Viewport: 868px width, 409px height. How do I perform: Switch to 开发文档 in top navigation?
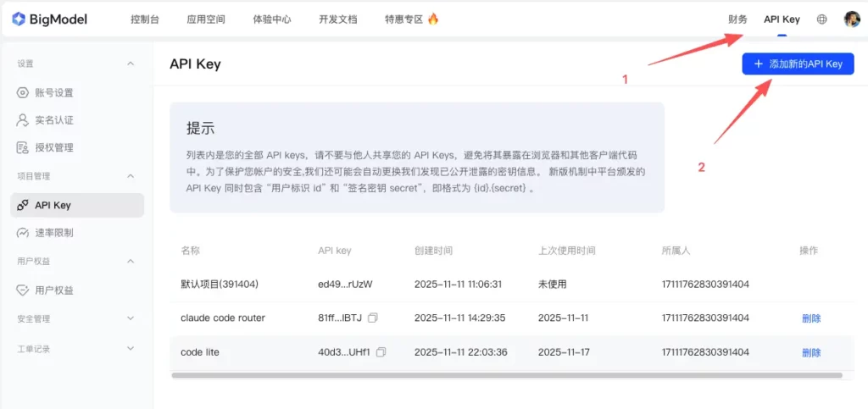point(337,19)
